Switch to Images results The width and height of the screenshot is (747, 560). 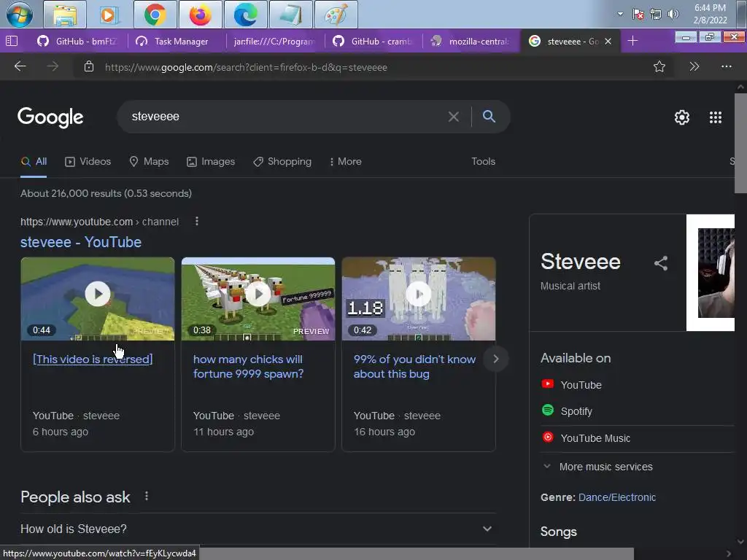(211, 162)
